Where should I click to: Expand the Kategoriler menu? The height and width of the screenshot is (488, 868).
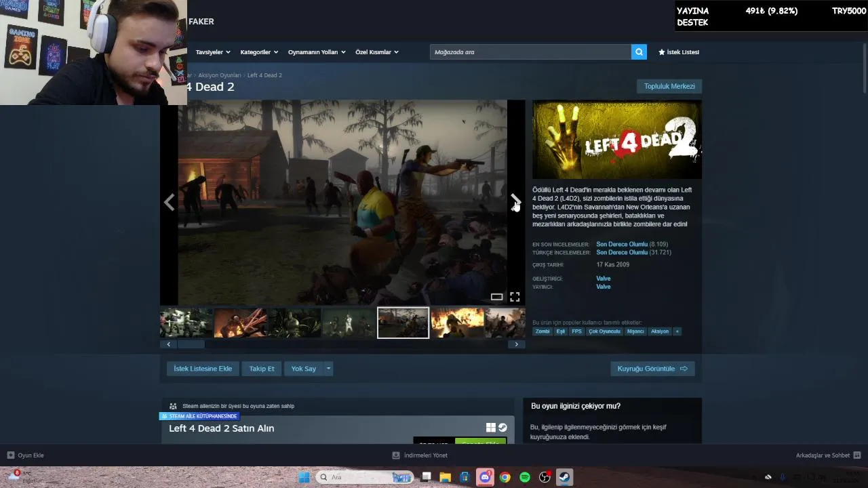click(259, 52)
